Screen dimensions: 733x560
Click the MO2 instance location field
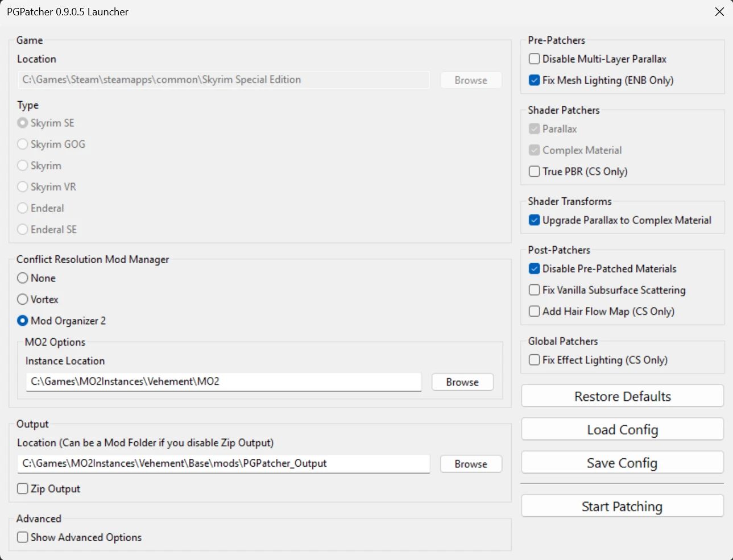[x=223, y=381]
